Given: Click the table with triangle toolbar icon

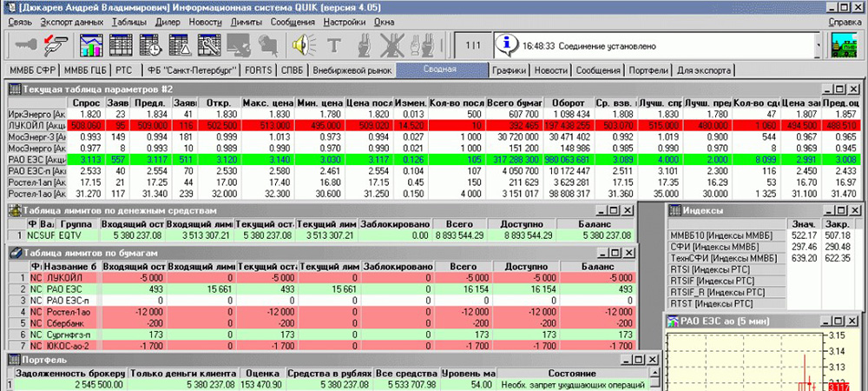Looking at the screenshot, I should pos(180,45).
